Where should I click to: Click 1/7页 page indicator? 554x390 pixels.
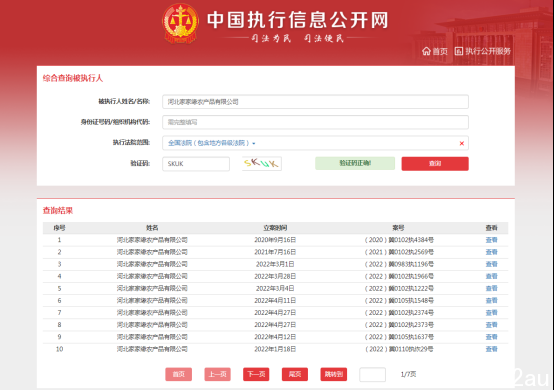click(408, 374)
